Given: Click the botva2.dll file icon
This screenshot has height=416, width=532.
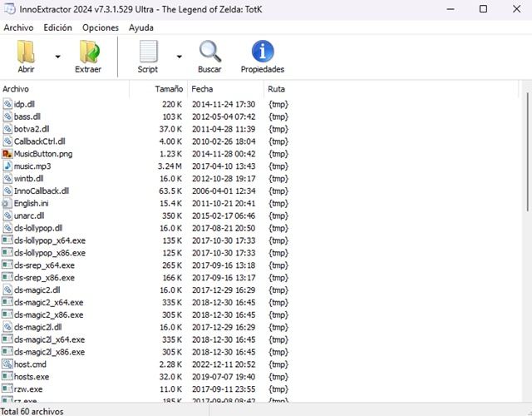Looking at the screenshot, I should point(7,129).
